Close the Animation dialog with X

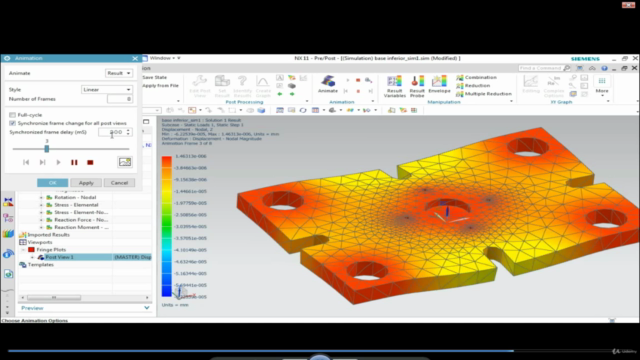(135, 58)
